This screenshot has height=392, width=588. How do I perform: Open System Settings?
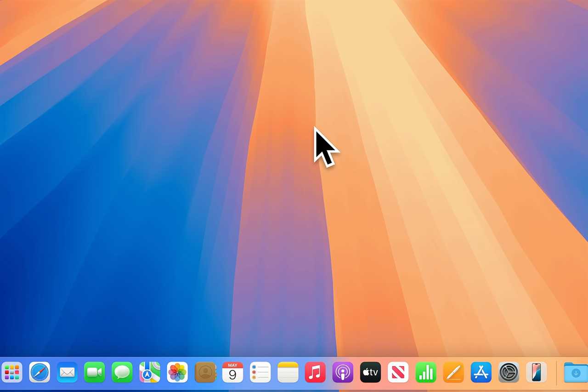coord(509,372)
